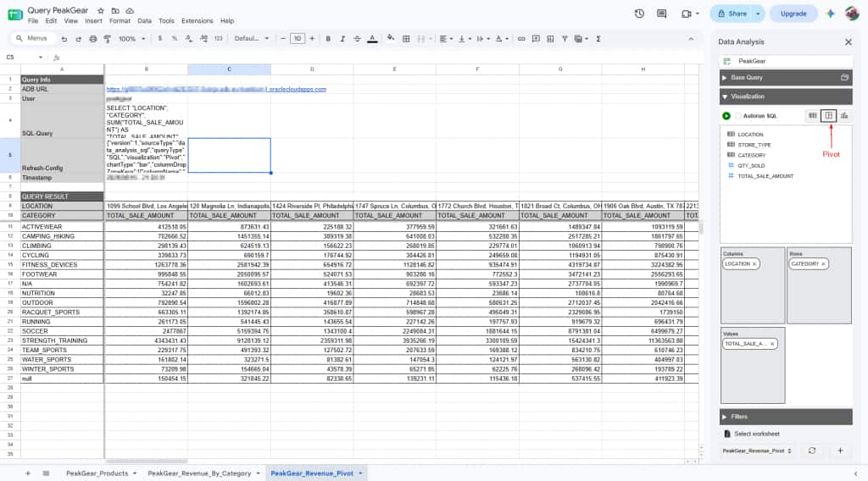Refresh the selected worksheet
Viewport: 868px width, 481px height.
[812, 451]
